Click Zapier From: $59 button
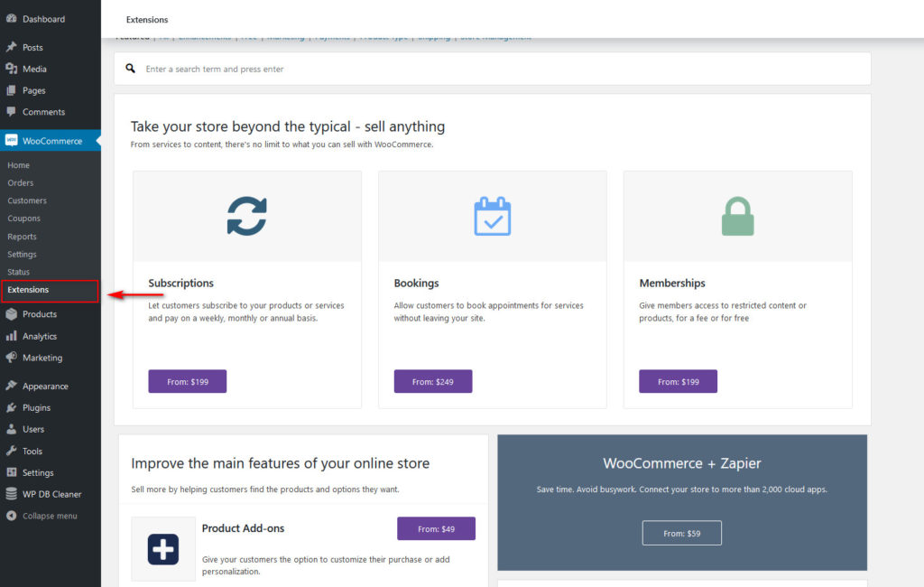 (x=682, y=534)
